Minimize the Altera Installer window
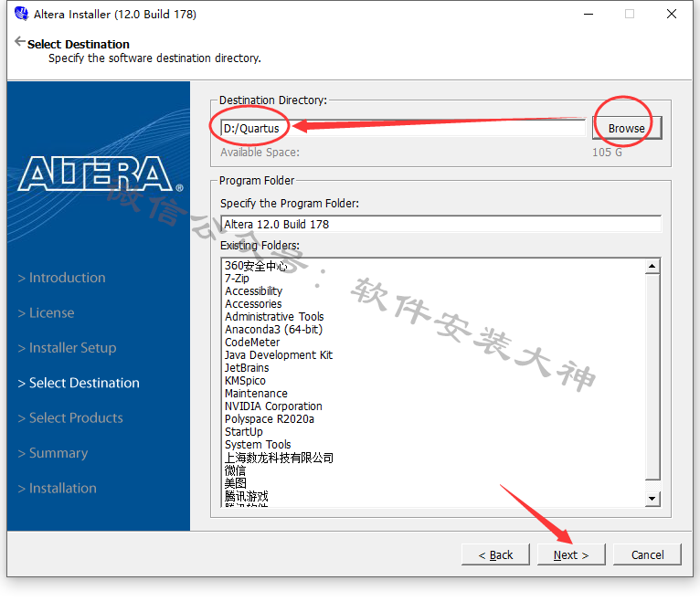Image resolution: width=700 pixels, height=612 pixels. [589, 14]
